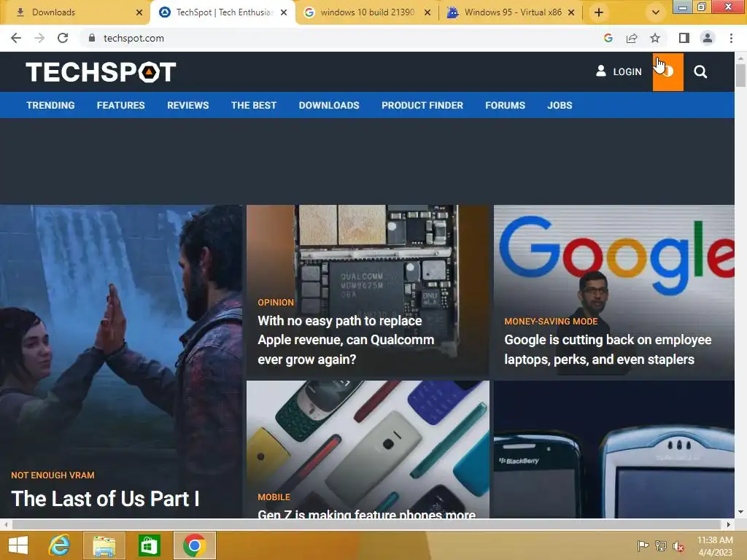Viewport: 747px width, 560px height.
Task: Open the Chrome side panel
Action: (684, 38)
